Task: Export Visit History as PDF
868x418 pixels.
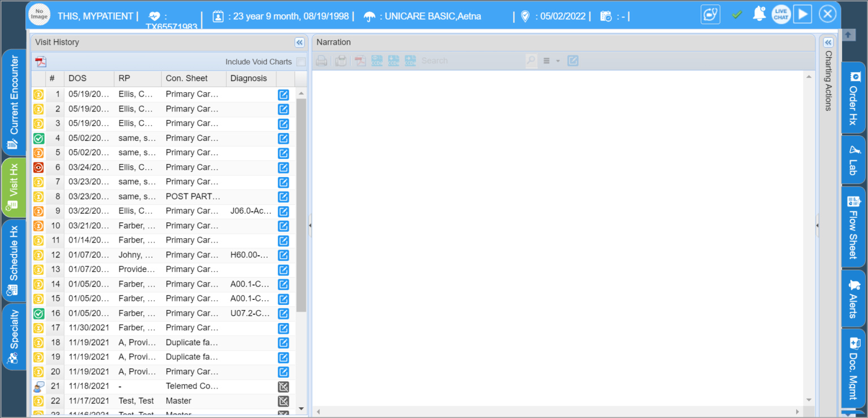Action: click(39, 61)
